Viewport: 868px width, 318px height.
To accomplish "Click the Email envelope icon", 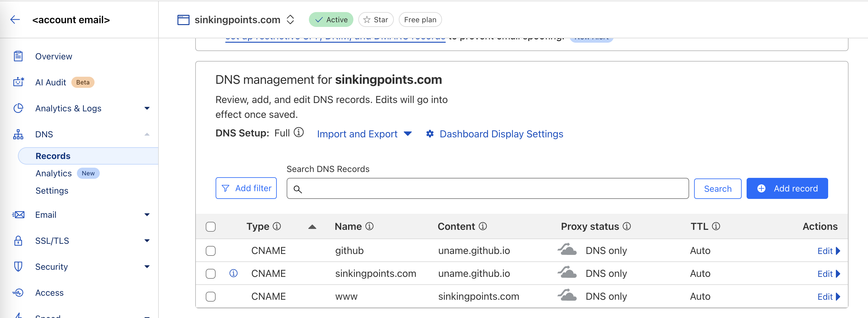I will (18, 215).
